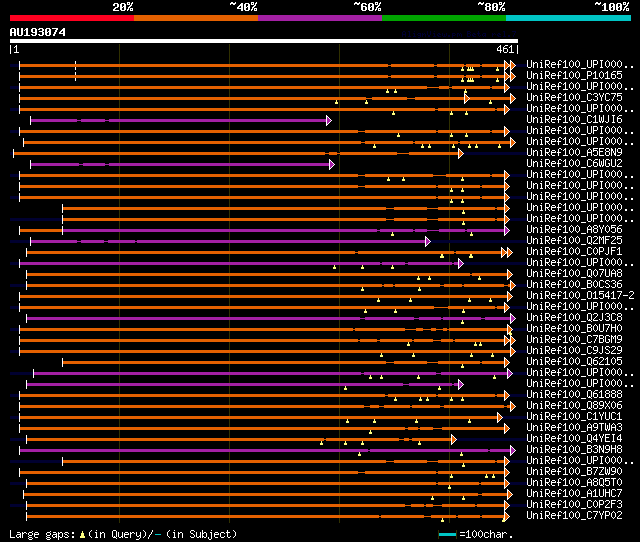Select the UniRef100_A1UHC7 label
This screenshot has height=542, width=640.
[574, 494]
